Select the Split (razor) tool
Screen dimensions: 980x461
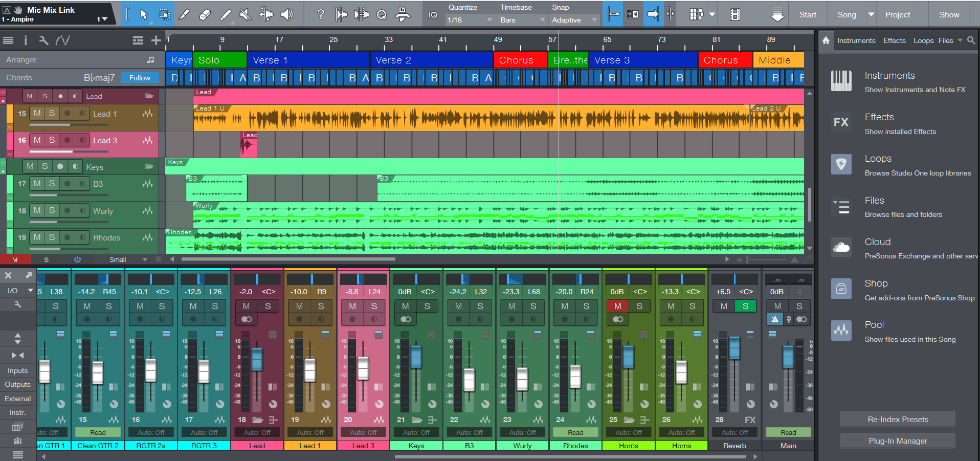(x=184, y=14)
